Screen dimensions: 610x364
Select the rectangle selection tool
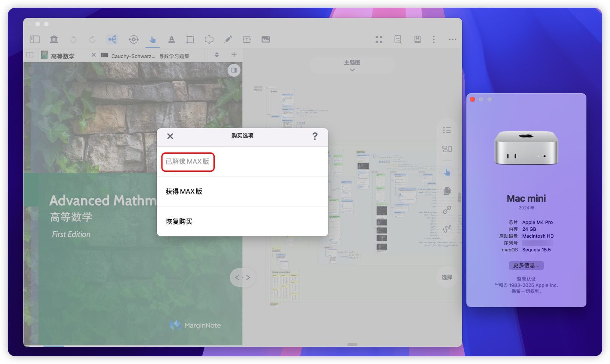pyautogui.click(x=190, y=39)
